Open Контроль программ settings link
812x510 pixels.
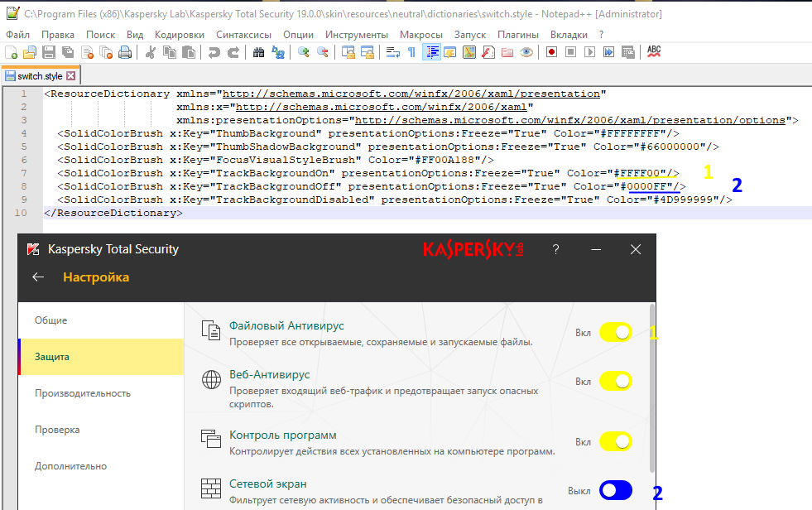tap(283, 435)
